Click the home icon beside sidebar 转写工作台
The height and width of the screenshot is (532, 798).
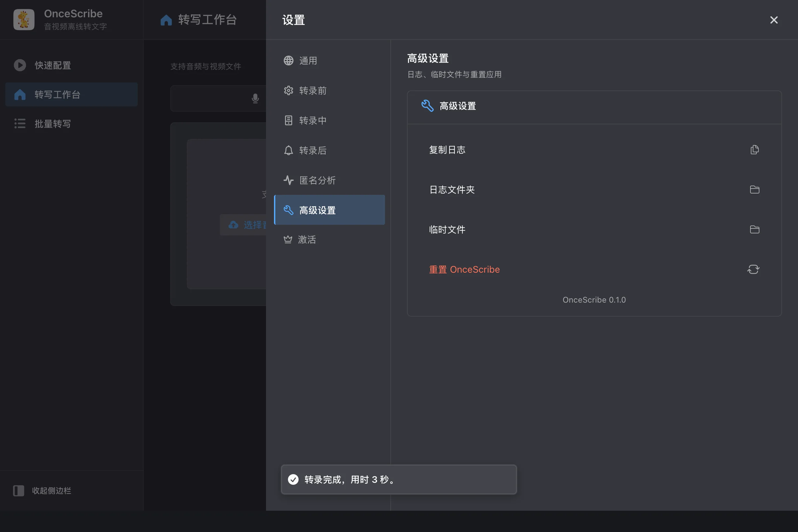[x=20, y=94]
